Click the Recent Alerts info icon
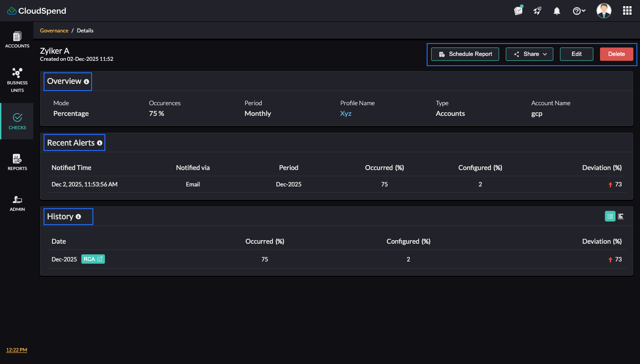 (100, 143)
